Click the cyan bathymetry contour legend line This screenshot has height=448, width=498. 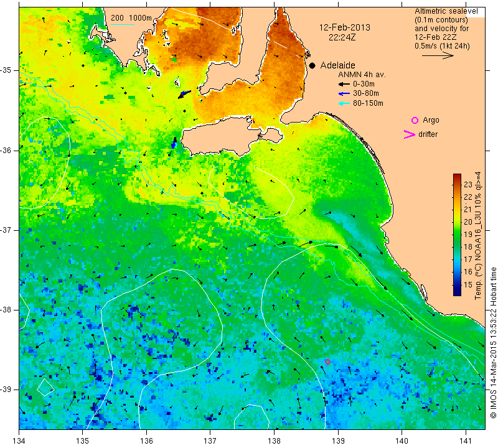pos(123,24)
